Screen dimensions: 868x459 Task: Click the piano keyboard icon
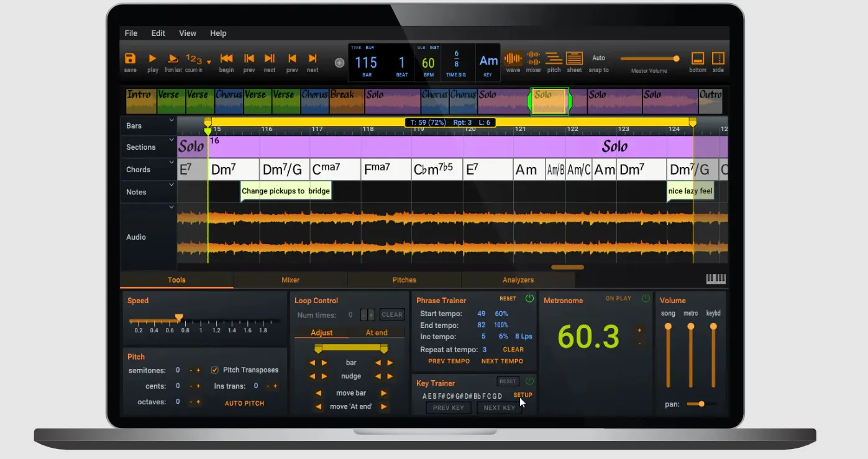(x=716, y=279)
